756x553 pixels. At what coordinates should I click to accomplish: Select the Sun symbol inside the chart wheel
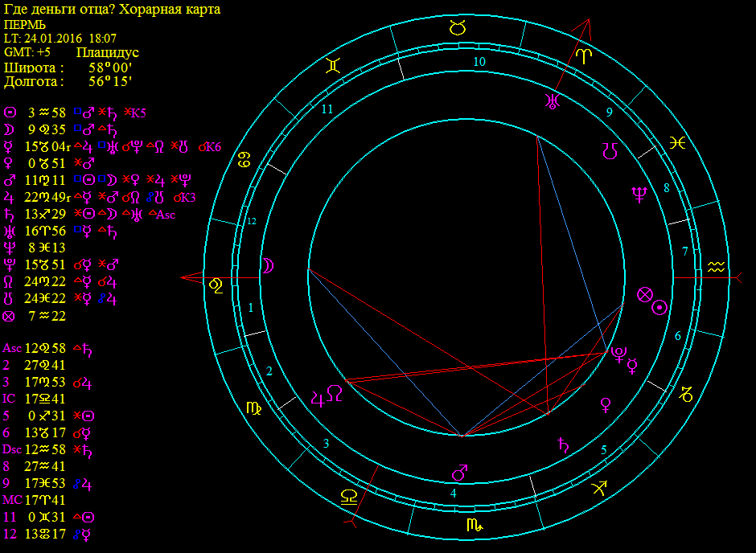659,307
